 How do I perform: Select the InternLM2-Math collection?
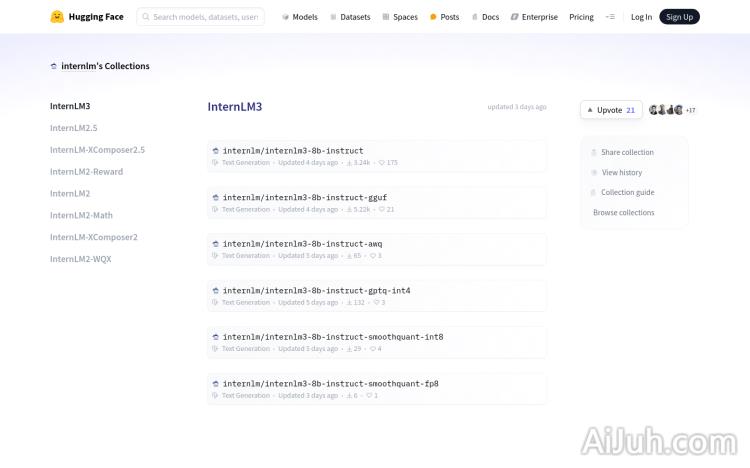81,215
